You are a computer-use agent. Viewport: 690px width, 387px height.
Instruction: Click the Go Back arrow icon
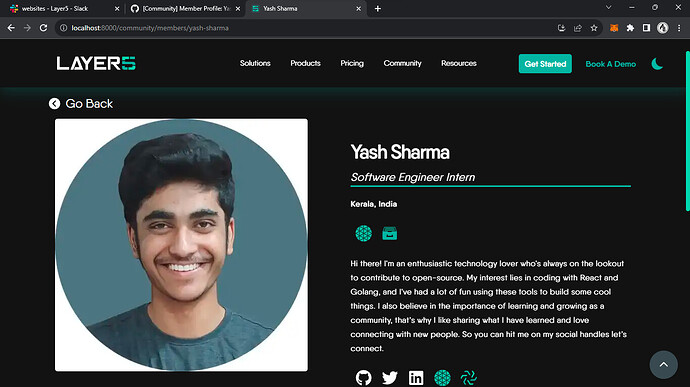[x=55, y=103]
